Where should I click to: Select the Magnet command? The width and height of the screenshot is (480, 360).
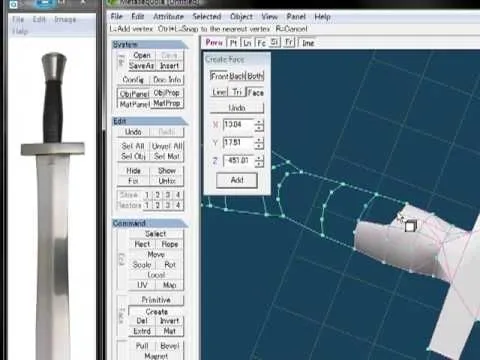click(156, 356)
